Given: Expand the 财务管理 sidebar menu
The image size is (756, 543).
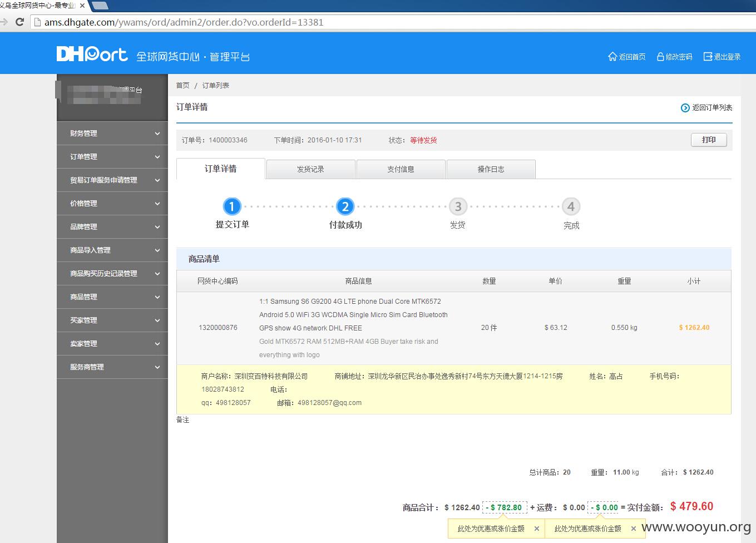Looking at the screenshot, I should click(x=112, y=134).
